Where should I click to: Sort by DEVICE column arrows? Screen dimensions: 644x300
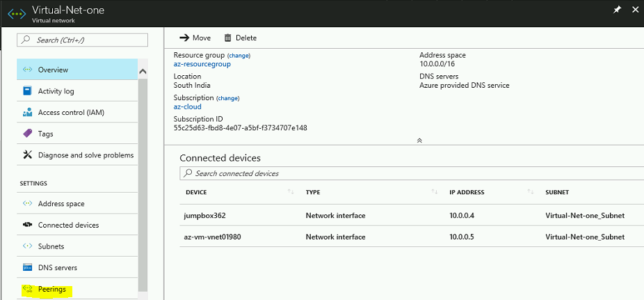291,192
